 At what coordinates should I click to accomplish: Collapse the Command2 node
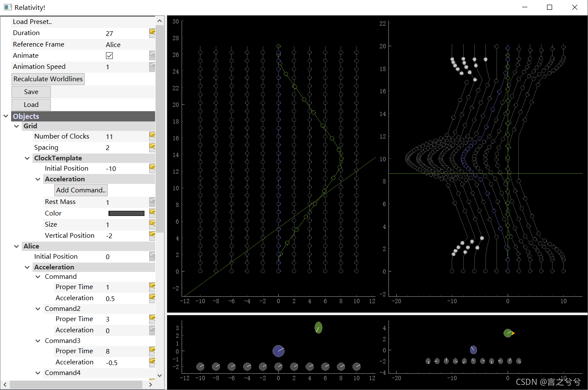coord(38,309)
